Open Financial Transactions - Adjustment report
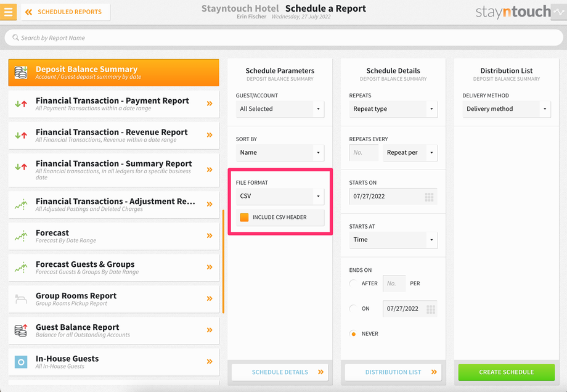 (113, 205)
